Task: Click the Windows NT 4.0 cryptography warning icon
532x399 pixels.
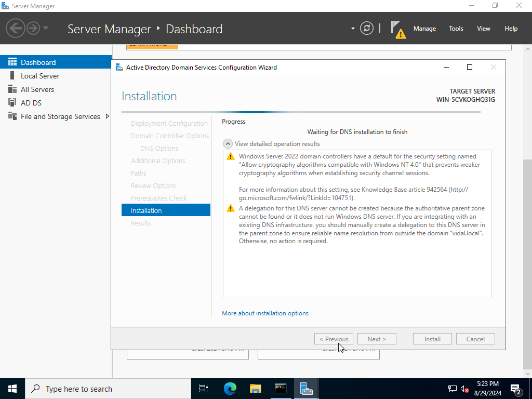Action: 231,156
